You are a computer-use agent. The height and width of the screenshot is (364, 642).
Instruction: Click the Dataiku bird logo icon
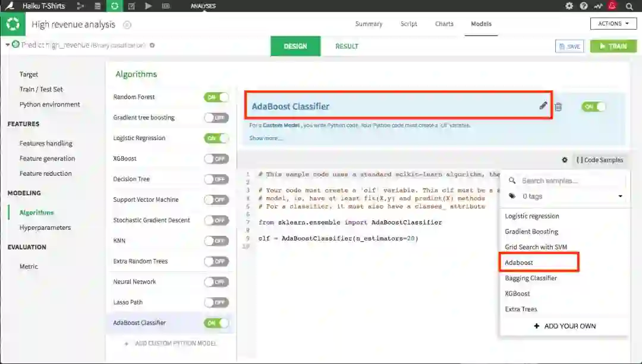[x=9, y=6]
